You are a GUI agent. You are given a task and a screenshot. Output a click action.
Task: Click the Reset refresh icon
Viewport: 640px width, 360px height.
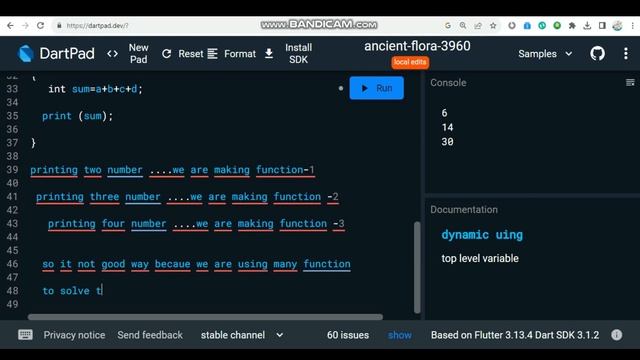point(167,54)
